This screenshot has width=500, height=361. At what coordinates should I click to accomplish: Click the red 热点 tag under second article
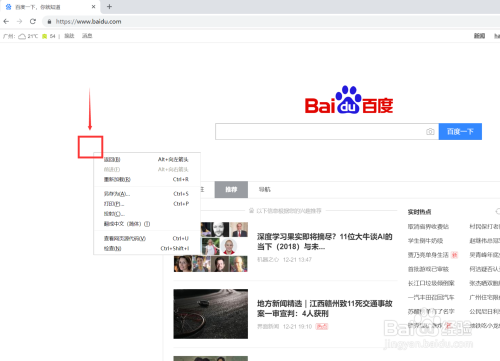(322, 327)
